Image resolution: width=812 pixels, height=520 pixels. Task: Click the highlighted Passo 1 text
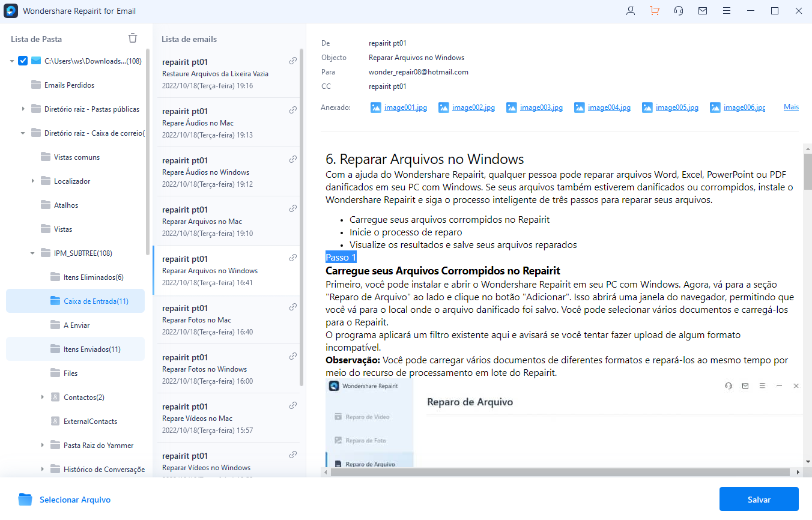(341, 257)
